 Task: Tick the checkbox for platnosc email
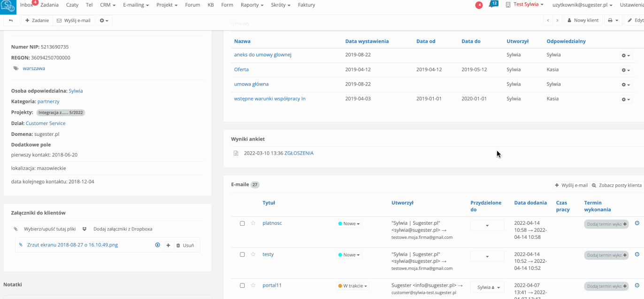click(x=242, y=224)
